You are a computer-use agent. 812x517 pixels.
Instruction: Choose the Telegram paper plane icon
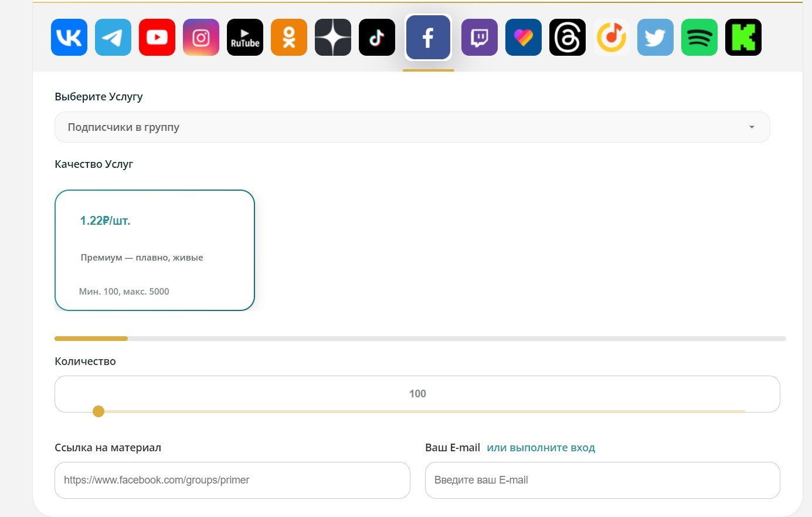point(113,38)
